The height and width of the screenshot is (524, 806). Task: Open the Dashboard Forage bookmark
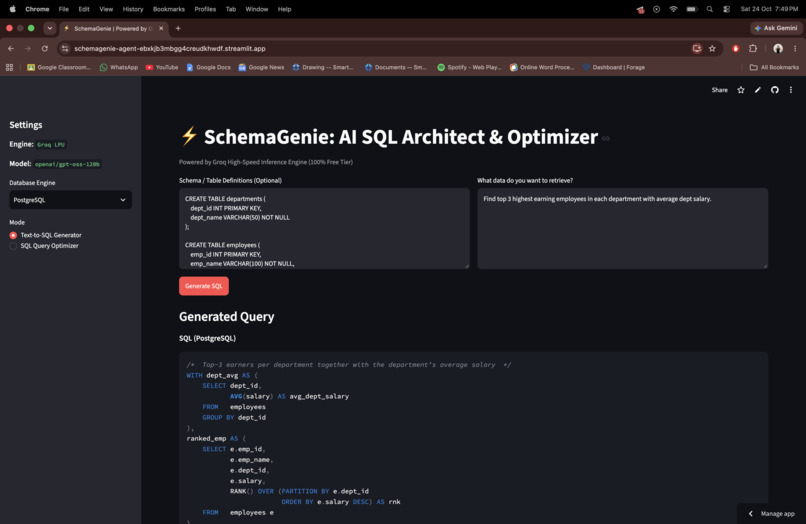614,67
